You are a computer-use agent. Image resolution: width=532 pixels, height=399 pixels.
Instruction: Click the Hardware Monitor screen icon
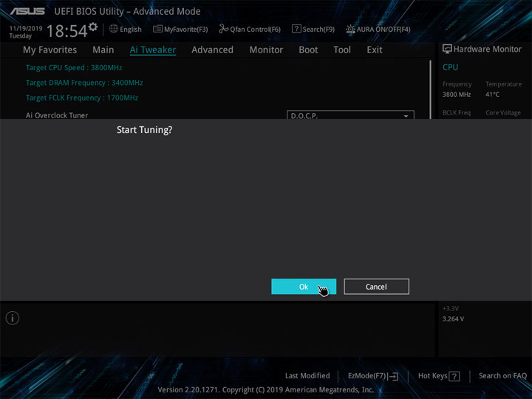point(447,50)
